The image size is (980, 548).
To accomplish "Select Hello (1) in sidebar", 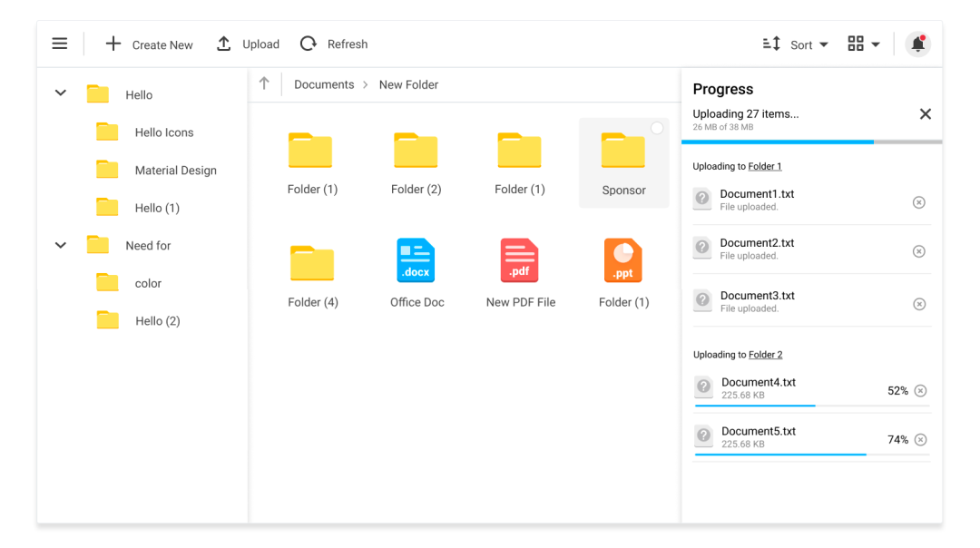I will 157,208.
